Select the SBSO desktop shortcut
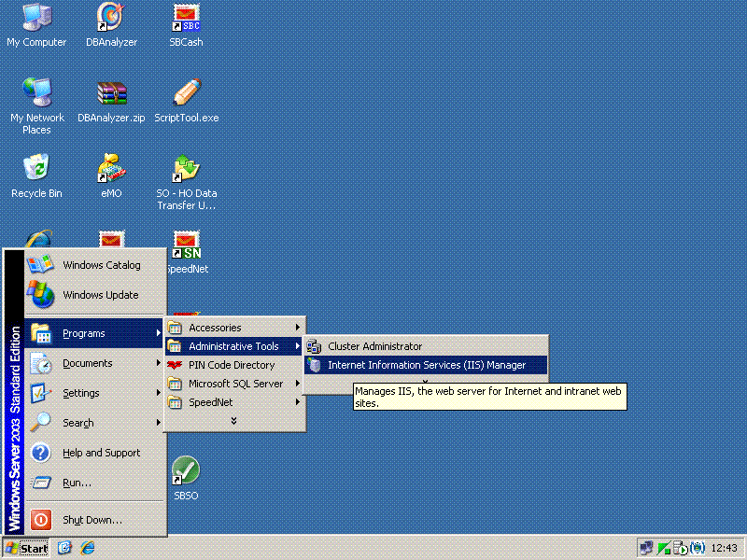The height and width of the screenshot is (560, 747). point(186,478)
